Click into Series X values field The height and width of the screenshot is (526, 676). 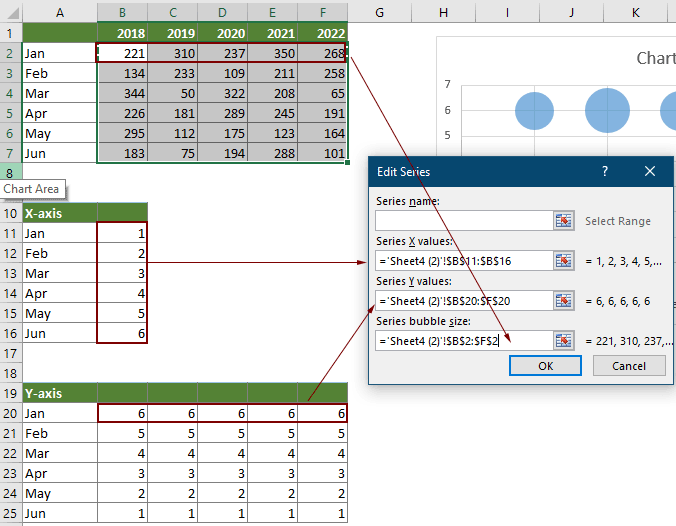click(x=464, y=261)
